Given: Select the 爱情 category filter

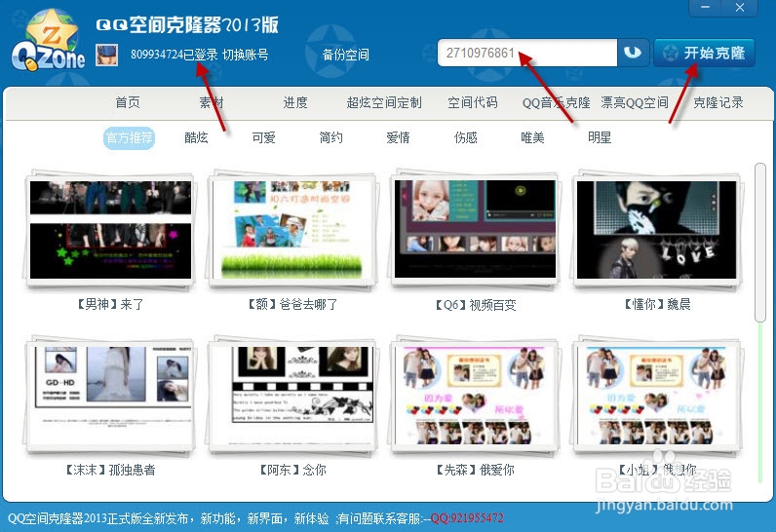Looking at the screenshot, I should [398, 137].
